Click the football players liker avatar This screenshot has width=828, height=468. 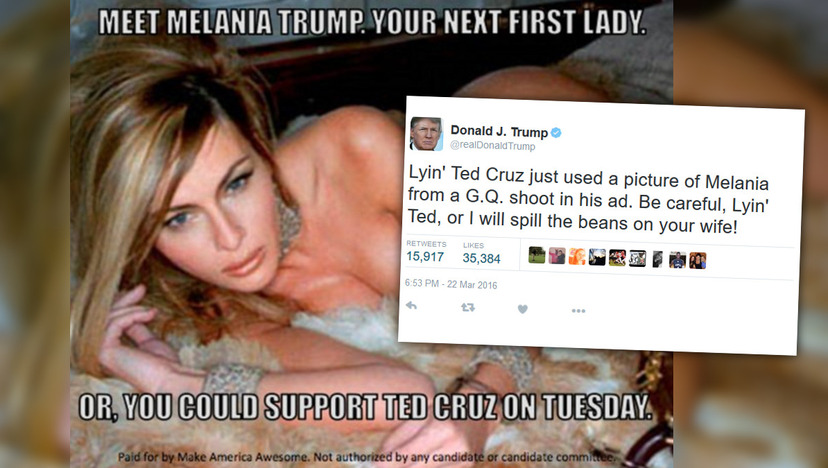617,258
